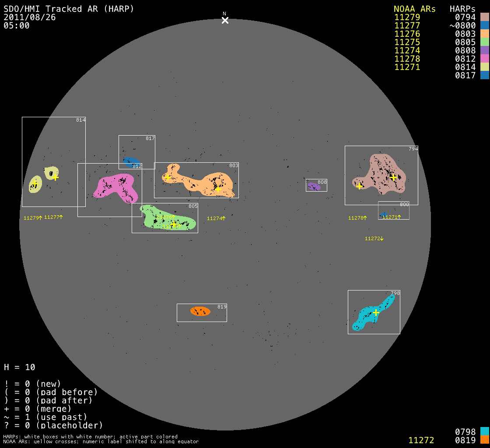Select the purple HARP 808 active region
Screen dimensions: 490x448
[x=314, y=186]
